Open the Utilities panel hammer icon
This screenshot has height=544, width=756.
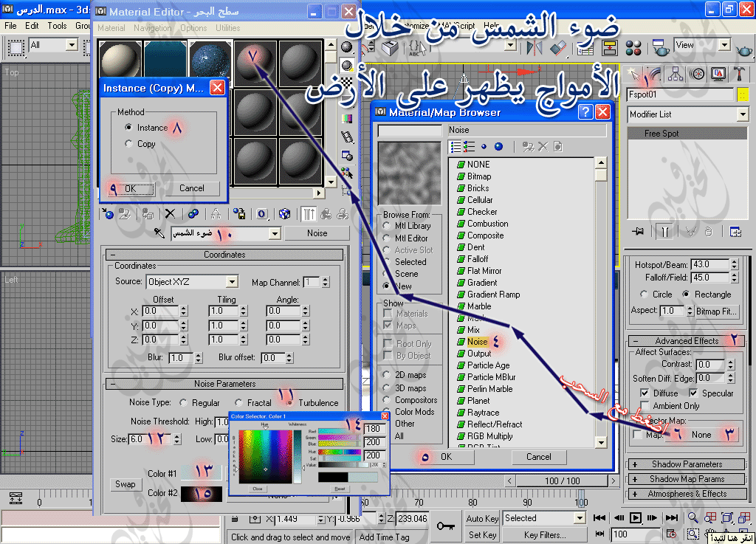(x=739, y=75)
